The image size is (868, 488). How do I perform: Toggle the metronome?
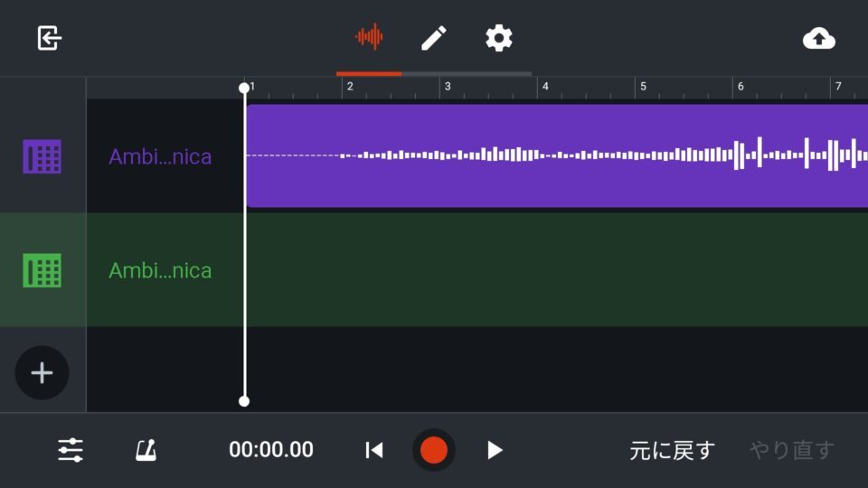(x=146, y=450)
